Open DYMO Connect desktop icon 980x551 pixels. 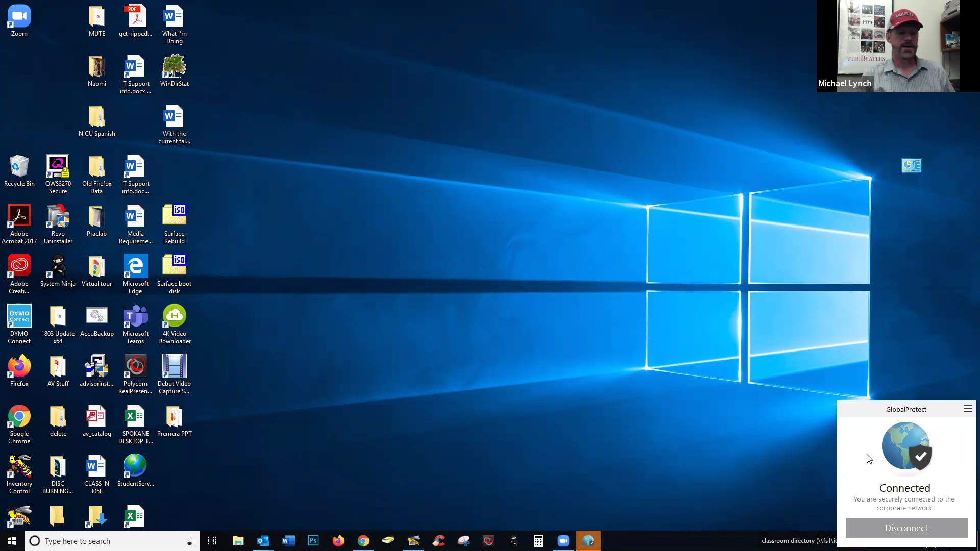point(19,324)
